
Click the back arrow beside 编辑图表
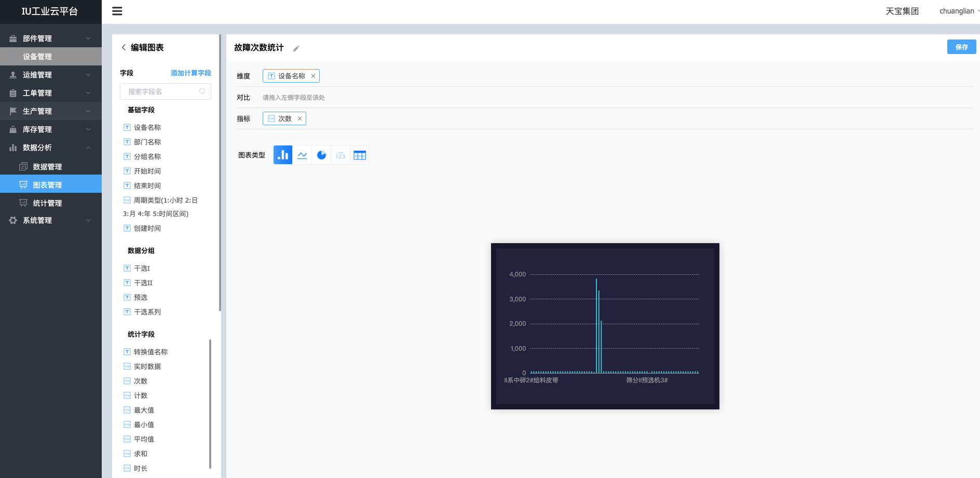coord(124,47)
